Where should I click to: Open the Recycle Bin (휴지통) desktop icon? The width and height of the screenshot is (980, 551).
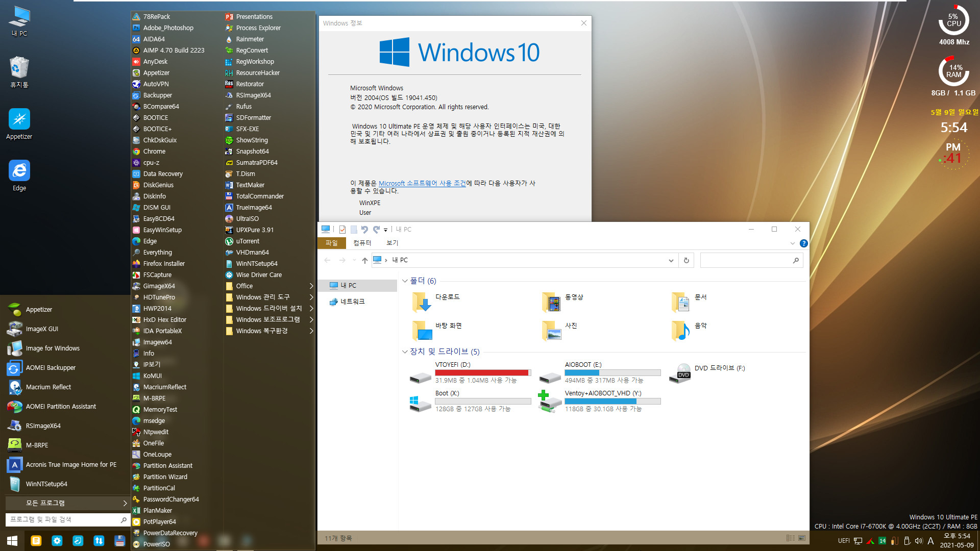[19, 72]
